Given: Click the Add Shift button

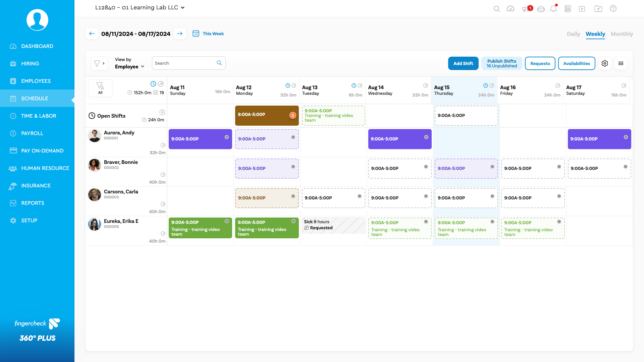Looking at the screenshot, I should [x=463, y=63].
